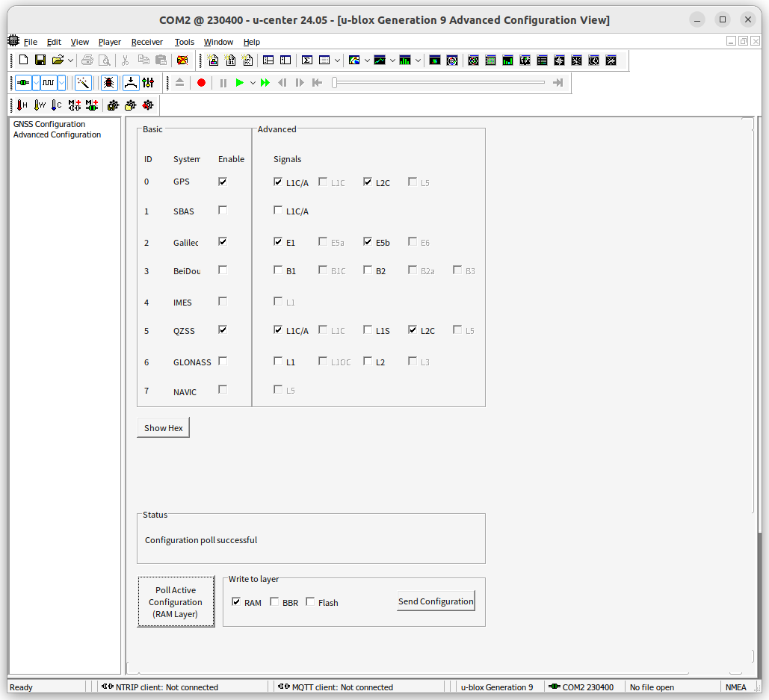
Task: Expand the dropdown beside the map view icon
Action: (367, 61)
